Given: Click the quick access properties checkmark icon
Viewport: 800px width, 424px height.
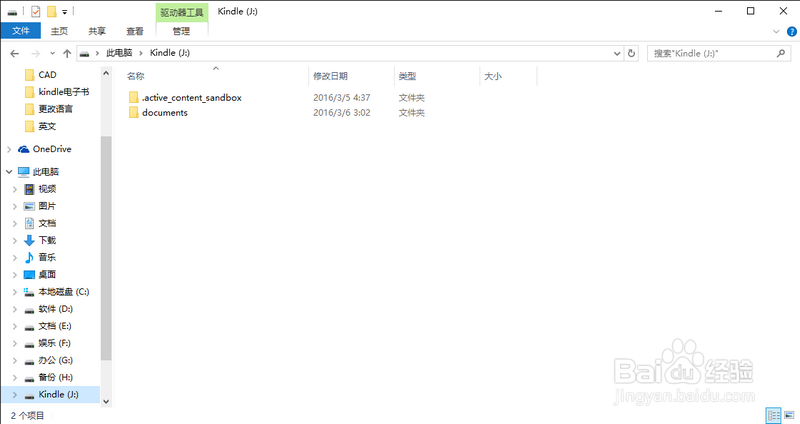Looking at the screenshot, I should click(35, 11).
